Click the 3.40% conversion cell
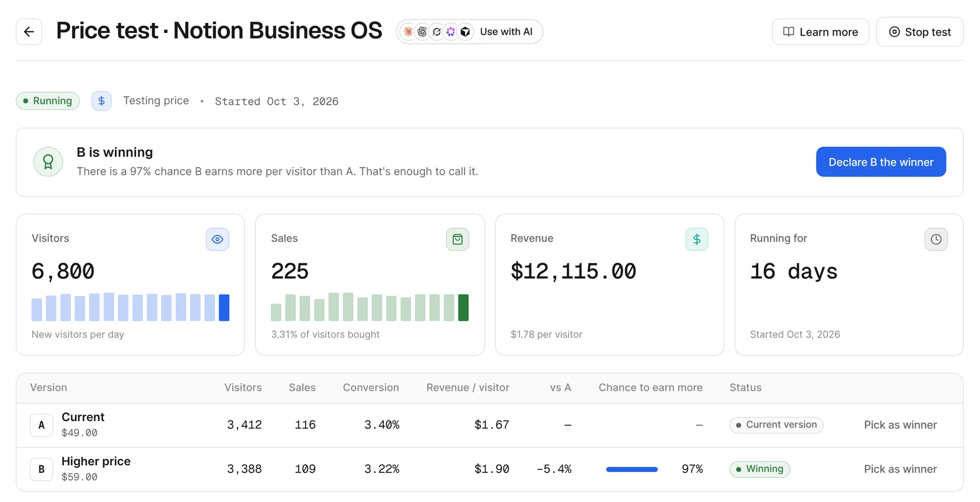Viewport: 980px width, 502px height. 382,425
